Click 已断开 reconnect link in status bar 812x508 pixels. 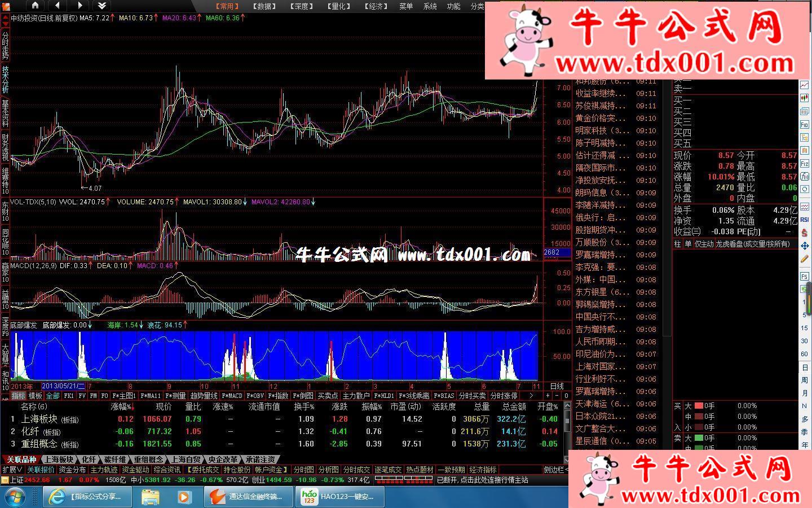(x=482, y=480)
